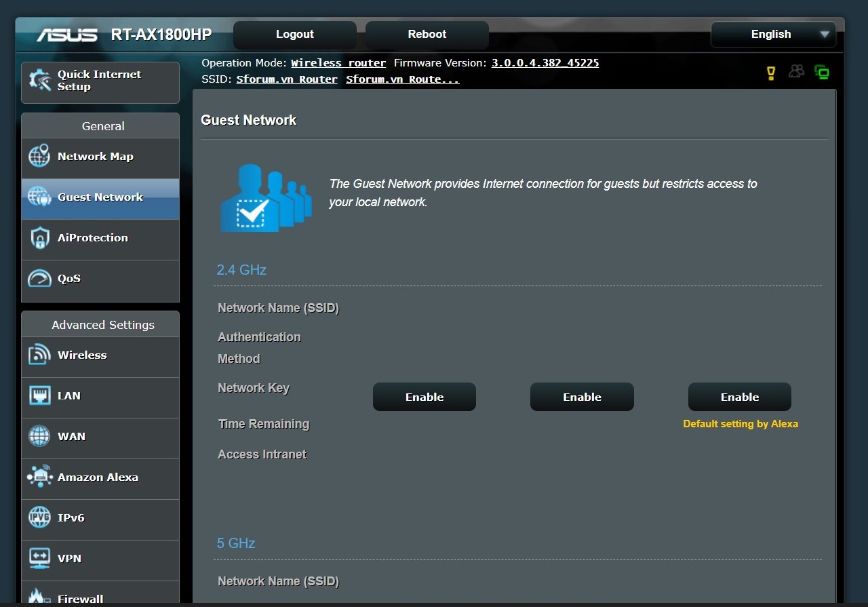
Task: Enable the second 2.4 GHz guest network
Action: click(x=582, y=397)
